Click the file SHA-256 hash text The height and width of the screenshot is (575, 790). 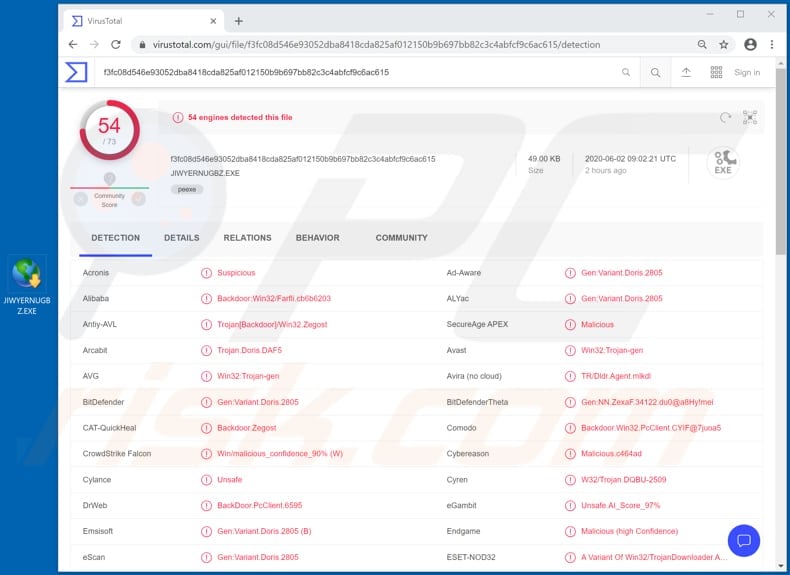(x=303, y=159)
